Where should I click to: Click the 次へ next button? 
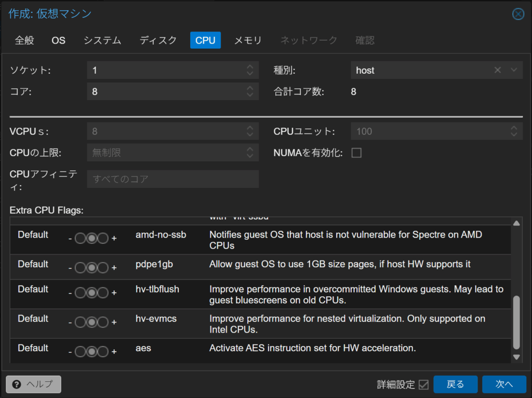click(504, 384)
